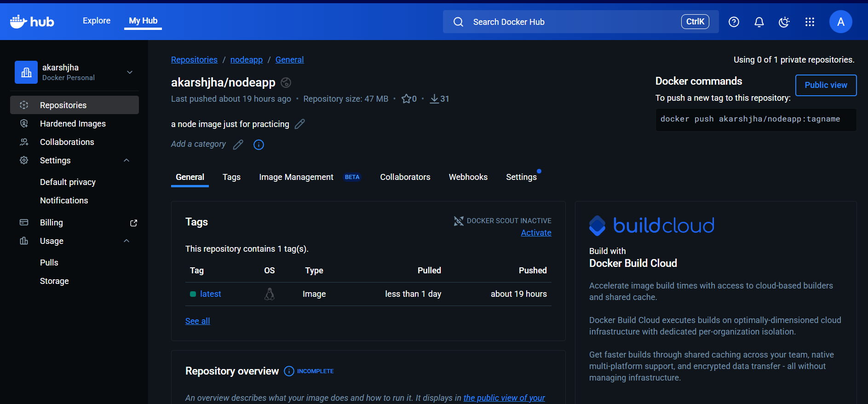Click the BETA badge

pos(352,177)
